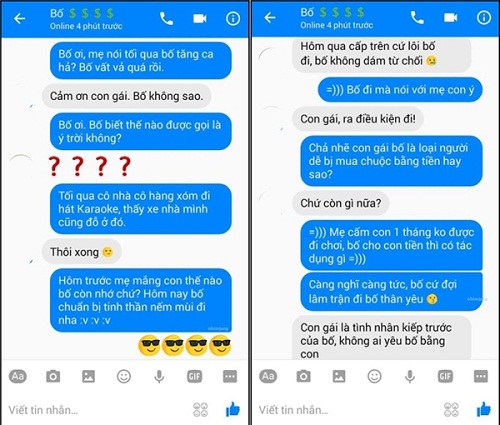
Task: Select the "Thôi xong" message bubble
Action: click(x=81, y=252)
